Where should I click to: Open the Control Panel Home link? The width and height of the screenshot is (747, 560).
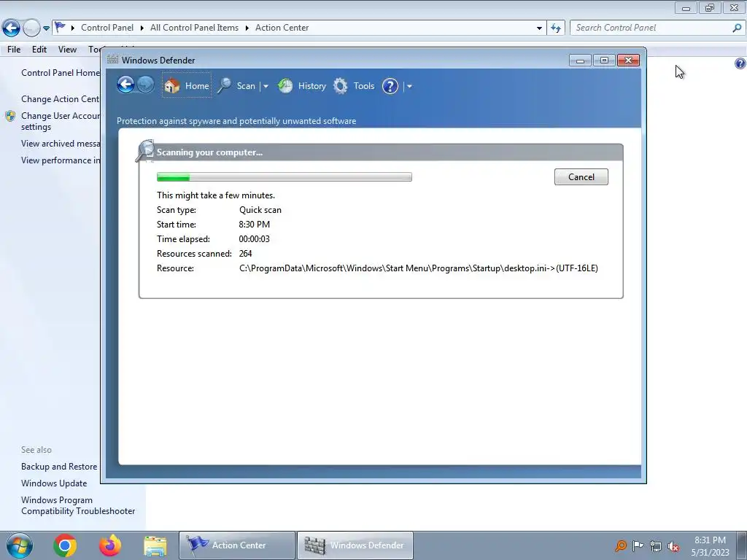[x=61, y=72]
